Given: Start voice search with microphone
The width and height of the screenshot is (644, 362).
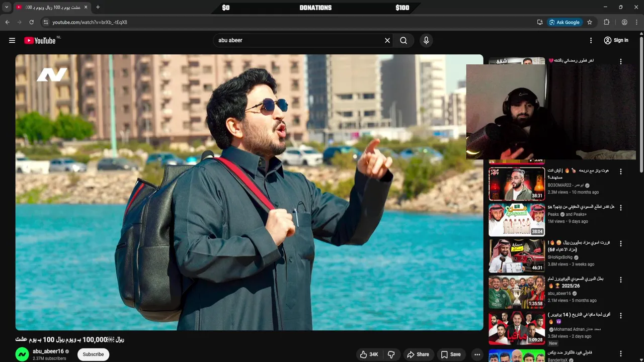Looking at the screenshot, I should [x=426, y=40].
